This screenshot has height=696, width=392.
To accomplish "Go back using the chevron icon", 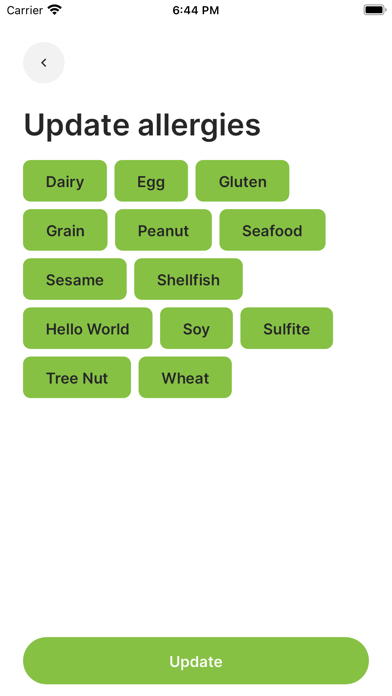I will tap(44, 63).
